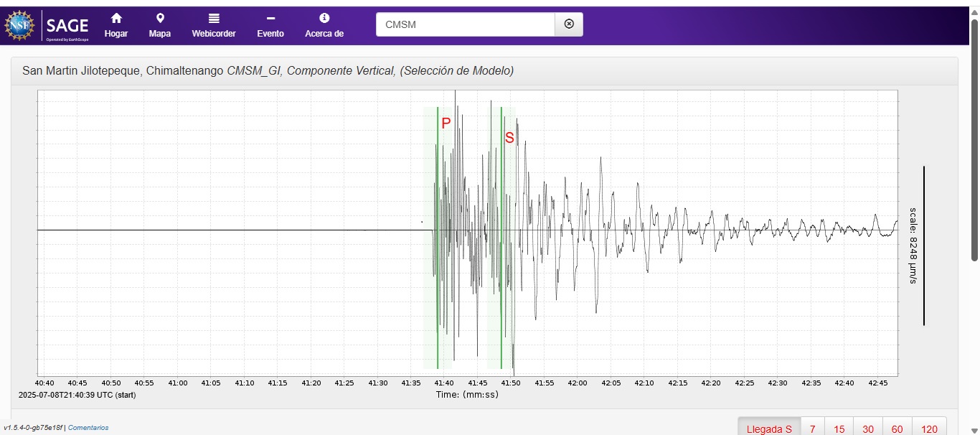Open Acerca de info icon
This screenshot has width=980, height=435.
coord(324,18)
